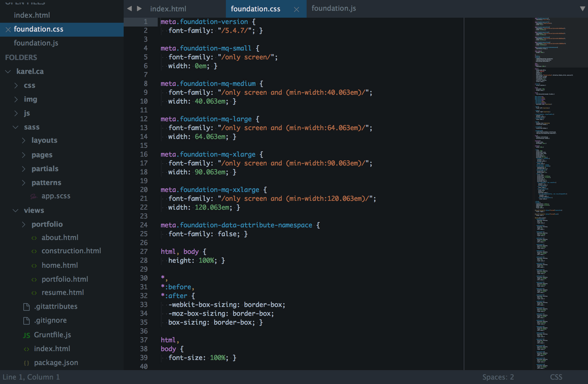Screen dimensions: 588x384
Task: Collapse the karel.ca root folder
Action: (8, 72)
